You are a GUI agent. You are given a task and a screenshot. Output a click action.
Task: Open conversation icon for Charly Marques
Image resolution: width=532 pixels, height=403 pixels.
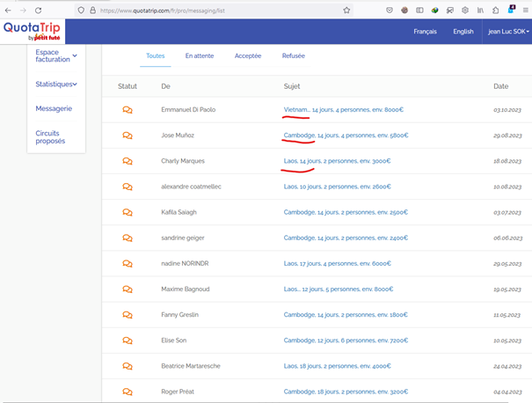128,161
